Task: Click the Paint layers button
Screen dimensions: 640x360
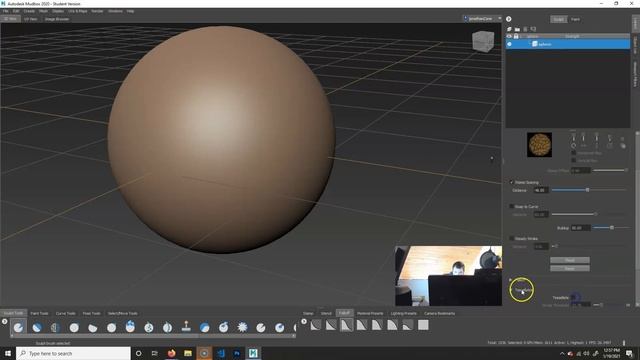Action: tap(575, 19)
